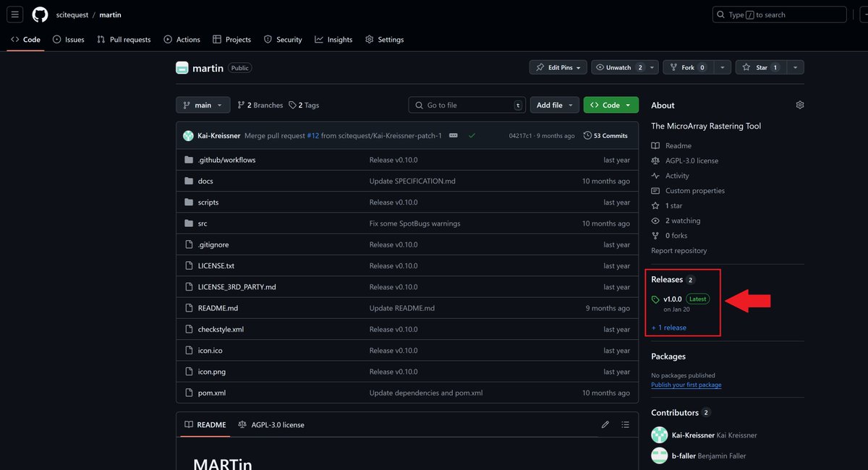The image size is (868, 470).
Task: Open Kai-Kreissner avatar next to latest commit
Action: point(188,135)
